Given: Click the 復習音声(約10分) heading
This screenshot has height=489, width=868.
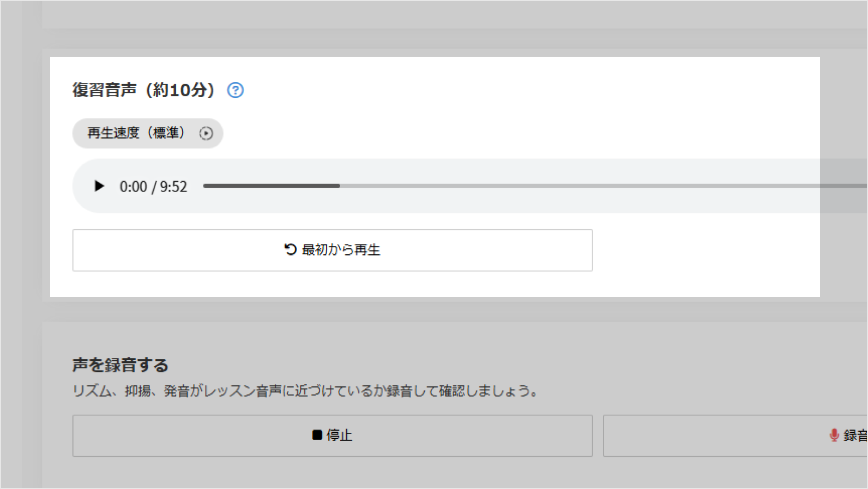Looking at the screenshot, I should coord(144,90).
